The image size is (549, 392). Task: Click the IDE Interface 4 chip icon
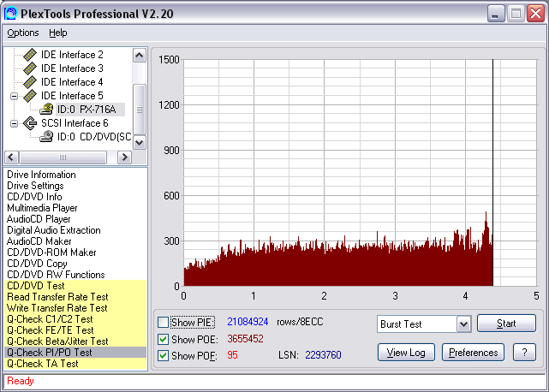coord(30,82)
